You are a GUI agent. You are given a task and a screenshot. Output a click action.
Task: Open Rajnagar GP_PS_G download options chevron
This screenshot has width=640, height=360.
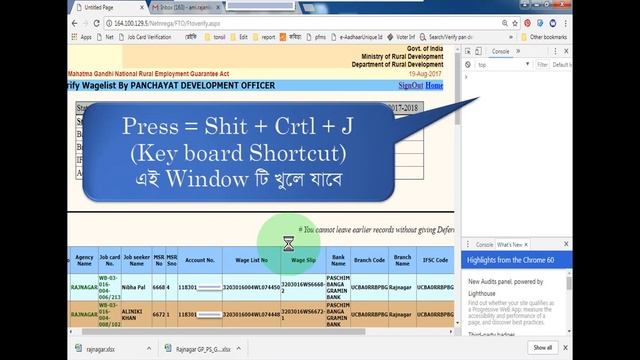tap(239, 348)
